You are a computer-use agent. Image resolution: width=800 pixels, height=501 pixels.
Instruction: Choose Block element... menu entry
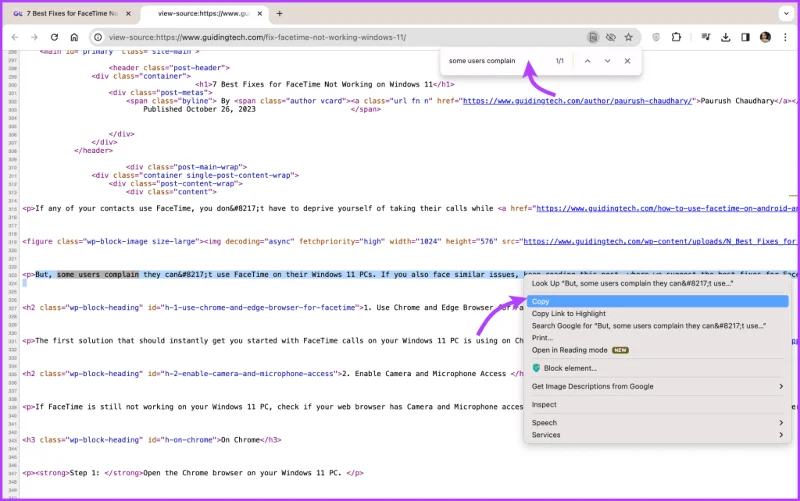click(657, 368)
